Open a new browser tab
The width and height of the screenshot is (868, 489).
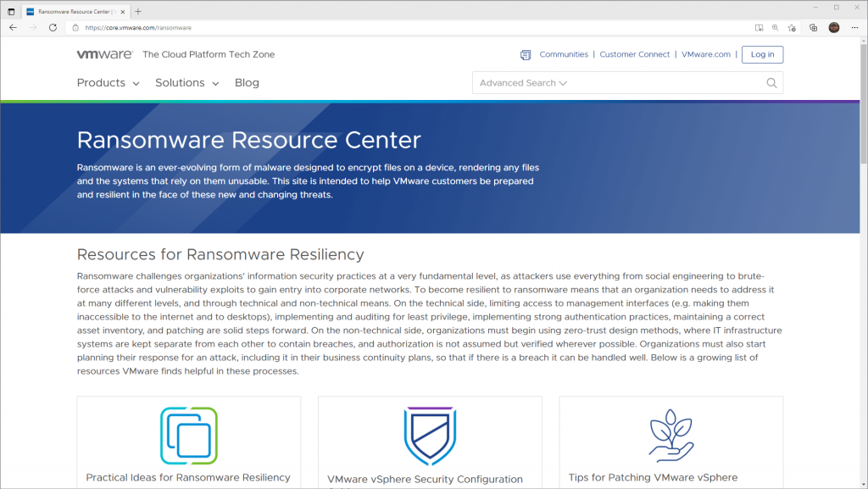(138, 12)
